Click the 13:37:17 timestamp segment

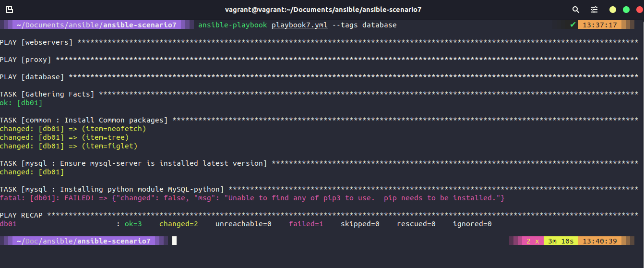pyautogui.click(x=600, y=25)
